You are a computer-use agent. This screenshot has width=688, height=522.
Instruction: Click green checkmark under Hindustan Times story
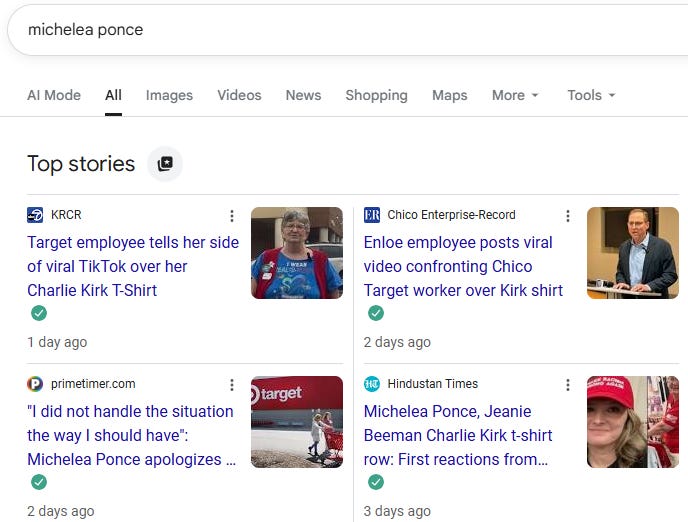pyautogui.click(x=376, y=482)
